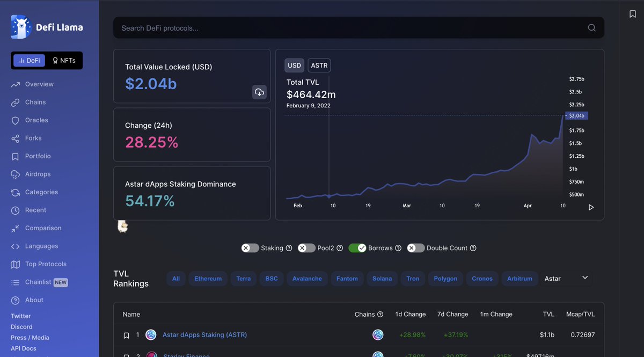Enable the Pool2 toggle
This screenshot has width=644, height=357.
coord(306,248)
